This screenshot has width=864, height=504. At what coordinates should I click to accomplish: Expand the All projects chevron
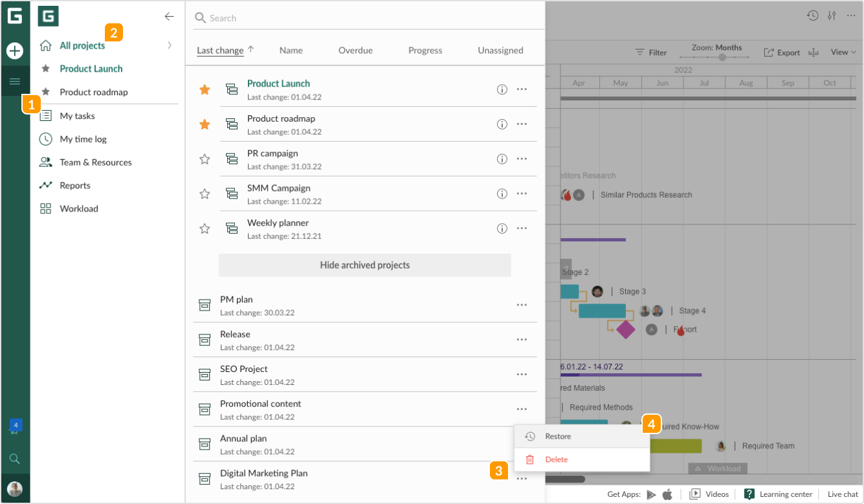pos(170,45)
